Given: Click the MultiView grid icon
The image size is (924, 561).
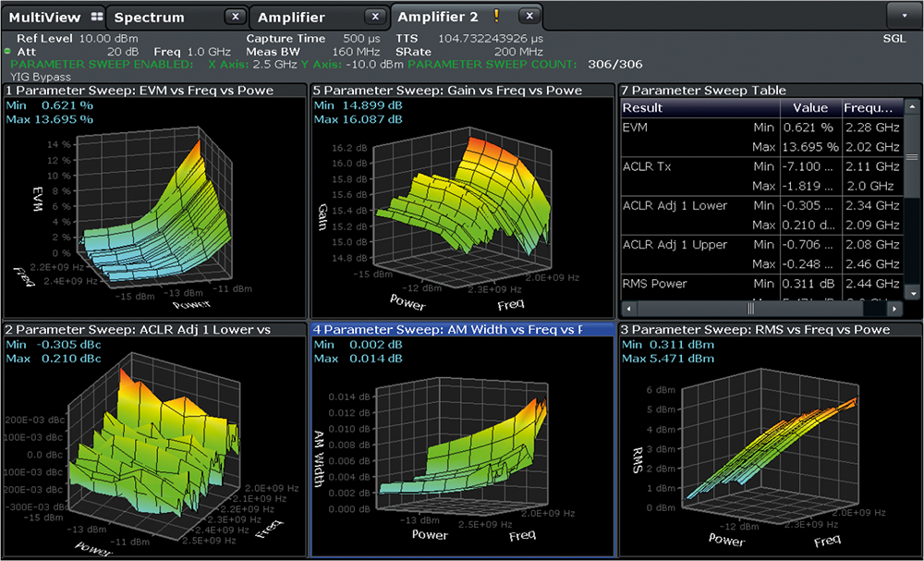Looking at the screenshot, I should 97,17.
